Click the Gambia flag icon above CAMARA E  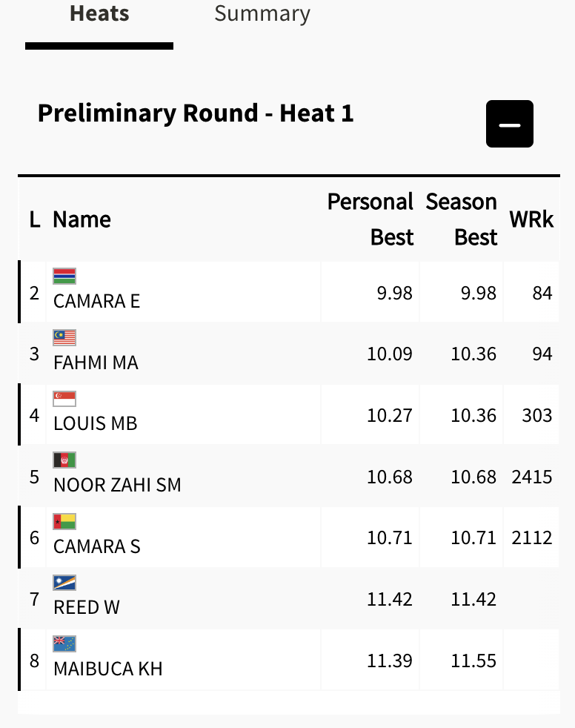point(64,276)
